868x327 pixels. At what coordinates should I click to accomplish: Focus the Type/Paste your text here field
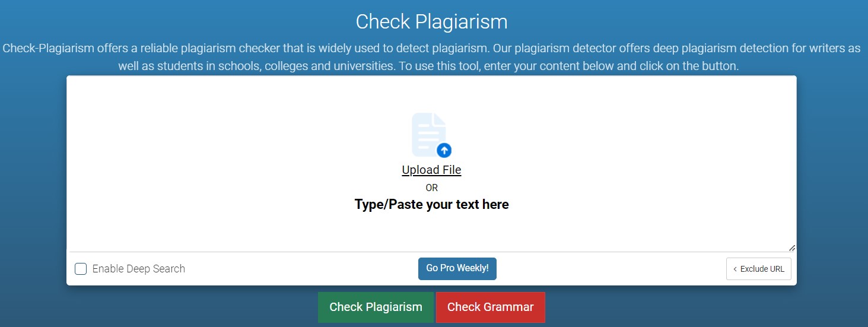[x=431, y=164]
